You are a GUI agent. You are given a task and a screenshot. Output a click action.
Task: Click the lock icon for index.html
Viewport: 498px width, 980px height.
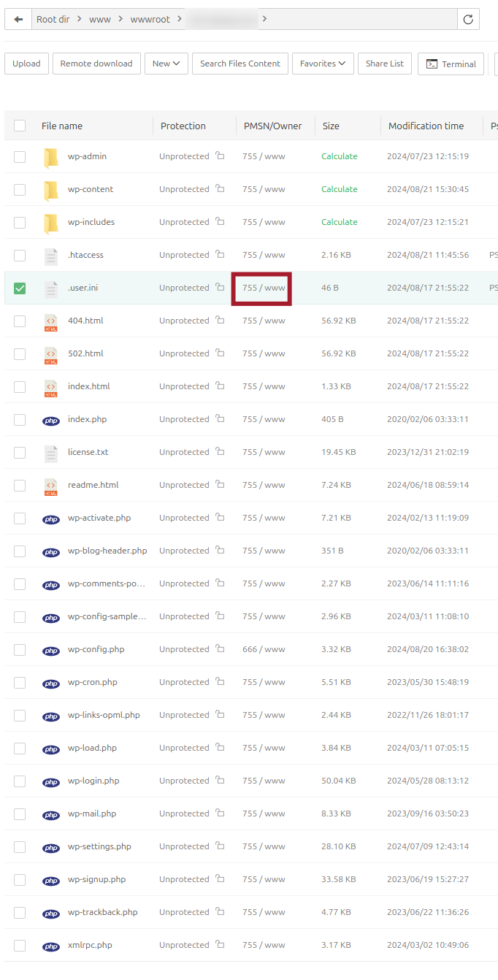[220, 386]
